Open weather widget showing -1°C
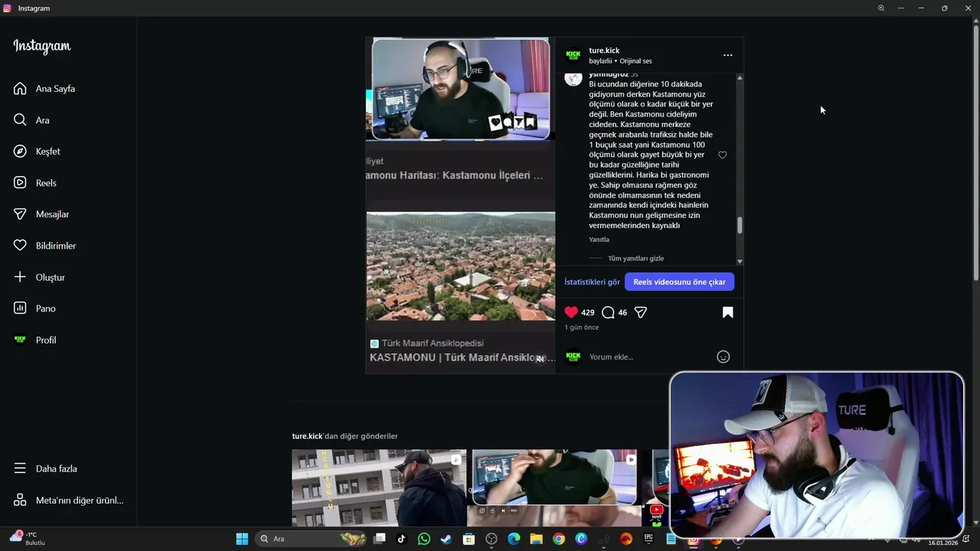 [28, 538]
